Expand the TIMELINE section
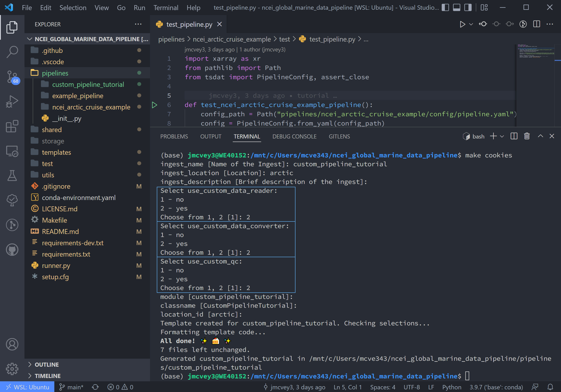Viewport: 561px width, 392px height. click(87, 376)
